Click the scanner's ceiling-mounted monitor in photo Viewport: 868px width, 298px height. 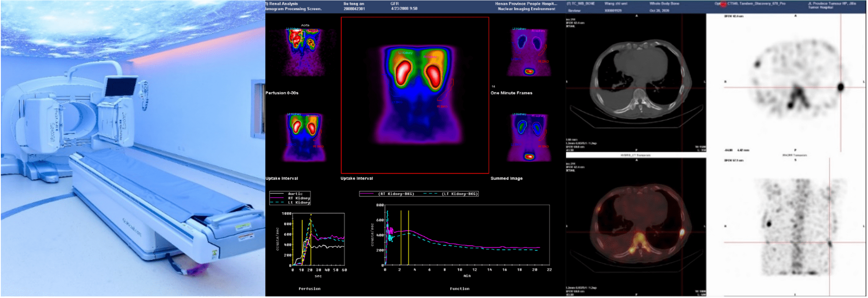pyautogui.click(x=121, y=86)
